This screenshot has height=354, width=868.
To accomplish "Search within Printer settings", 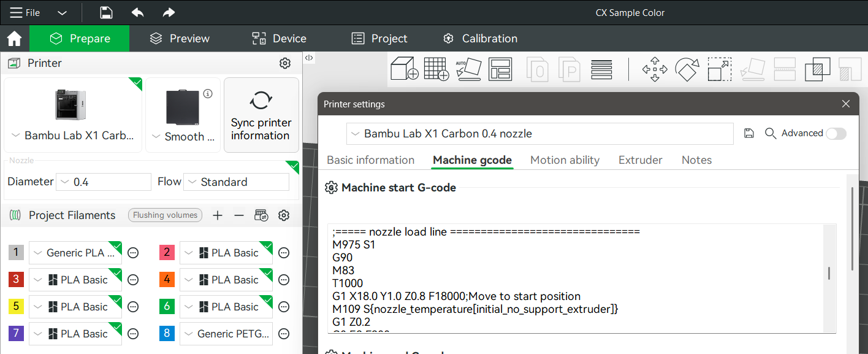I will pos(771,133).
